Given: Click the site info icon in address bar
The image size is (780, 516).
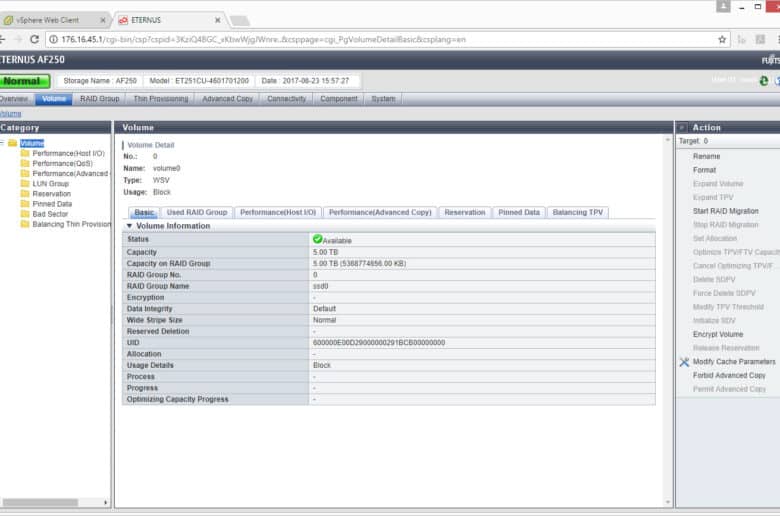Looking at the screenshot, I should pos(53,39).
